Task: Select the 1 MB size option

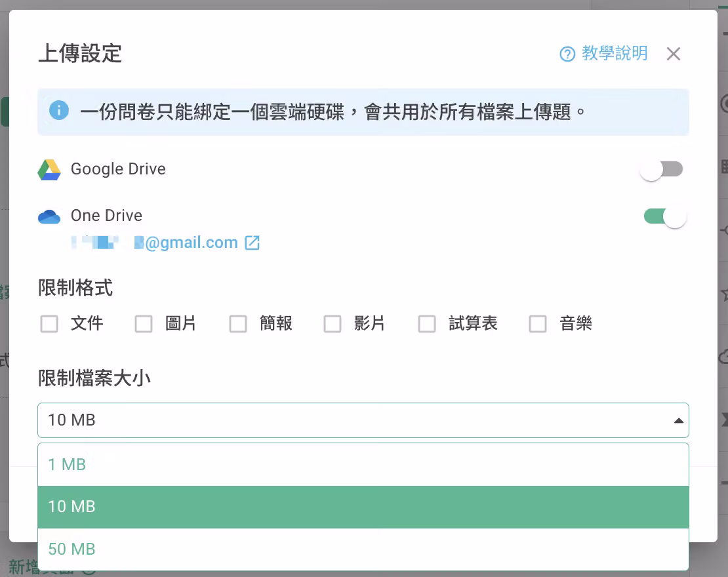Action: pyautogui.click(x=363, y=465)
